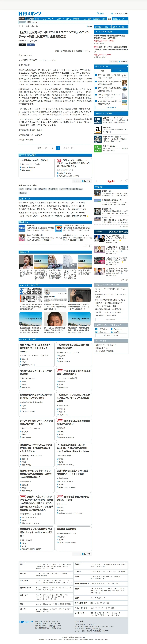Screen dimensions: 147x644
Task: Click the Rakuten ad info icon
Action: (x=121, y=181)
